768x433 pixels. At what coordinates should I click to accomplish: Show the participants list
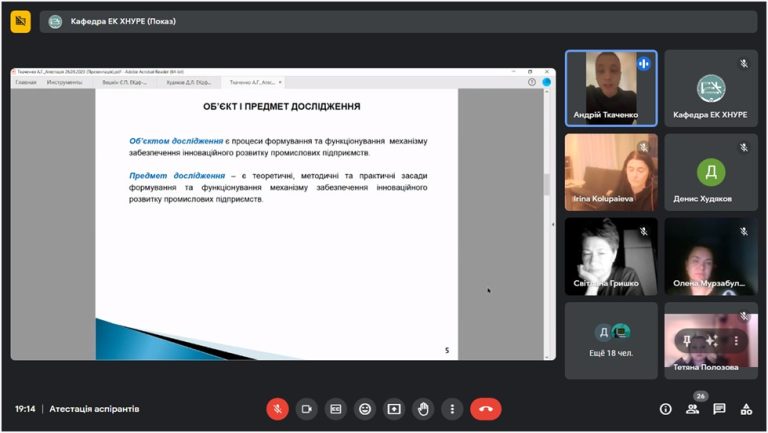pyautogui.click(x=693, y=409)
